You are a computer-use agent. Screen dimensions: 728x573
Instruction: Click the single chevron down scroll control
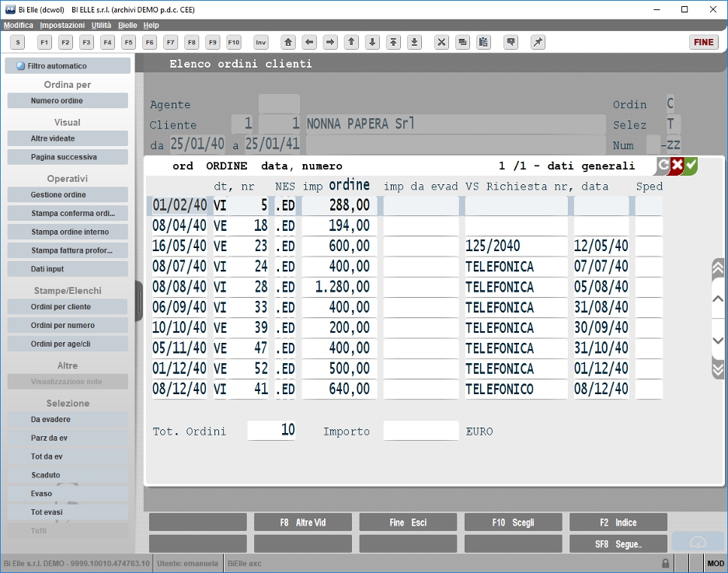click(718, 341)
